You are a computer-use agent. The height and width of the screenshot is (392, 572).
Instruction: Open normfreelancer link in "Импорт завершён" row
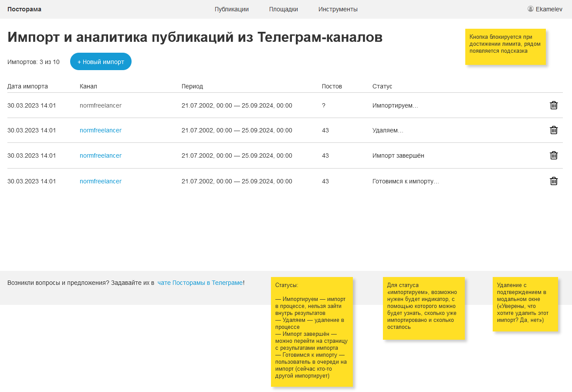(100, 155)
